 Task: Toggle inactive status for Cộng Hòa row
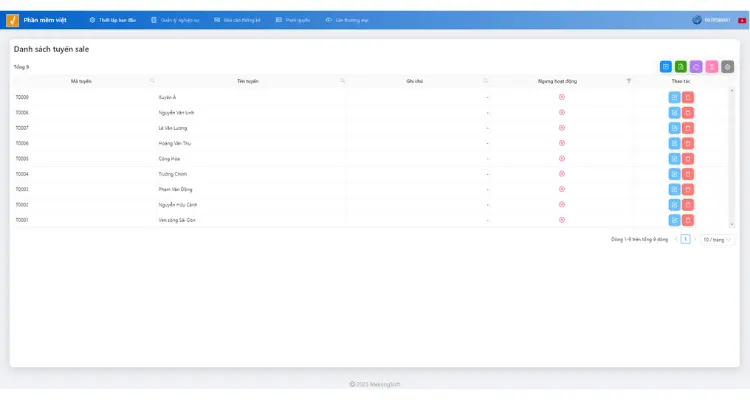pyautogui.click(x=562, y=158)
